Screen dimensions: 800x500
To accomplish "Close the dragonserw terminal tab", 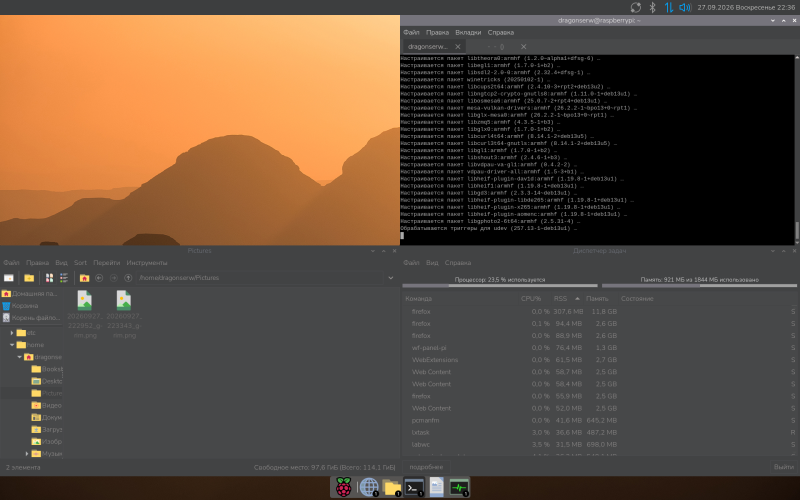I will point(458,46).
